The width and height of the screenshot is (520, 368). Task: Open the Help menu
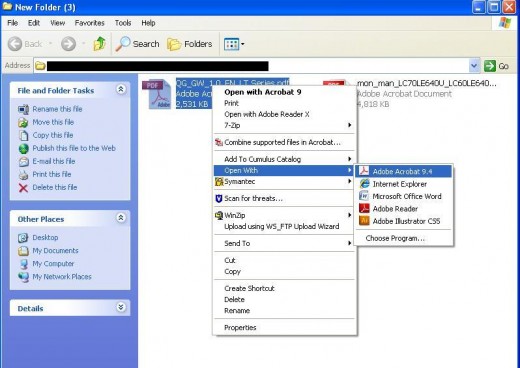tap(148, 23)
